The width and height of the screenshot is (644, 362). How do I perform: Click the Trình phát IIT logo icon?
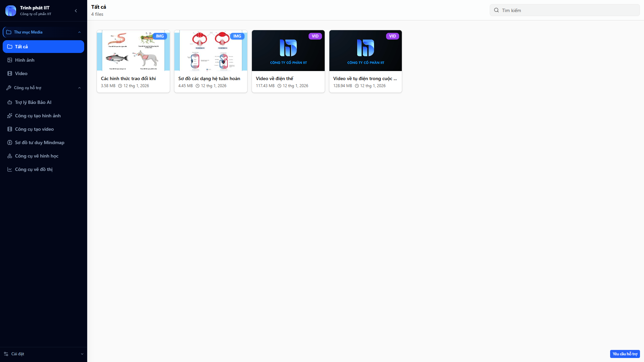click(11, 11)
